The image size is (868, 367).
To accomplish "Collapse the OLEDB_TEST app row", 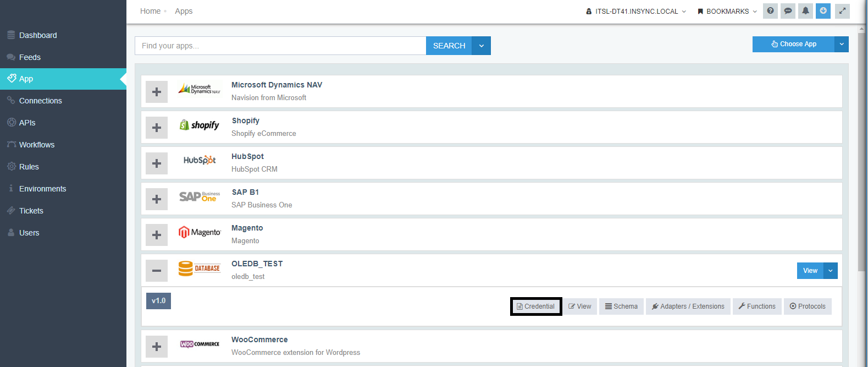I will (x=157, y=271).
